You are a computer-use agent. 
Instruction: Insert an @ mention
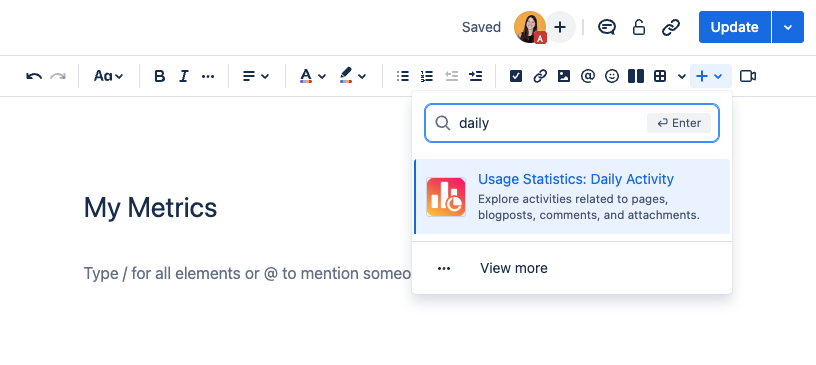coord(588,77)
